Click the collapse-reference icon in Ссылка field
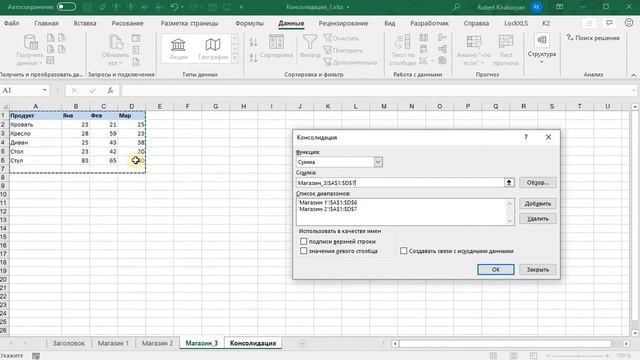Screen dimensions: 640x360 point(509,182)
